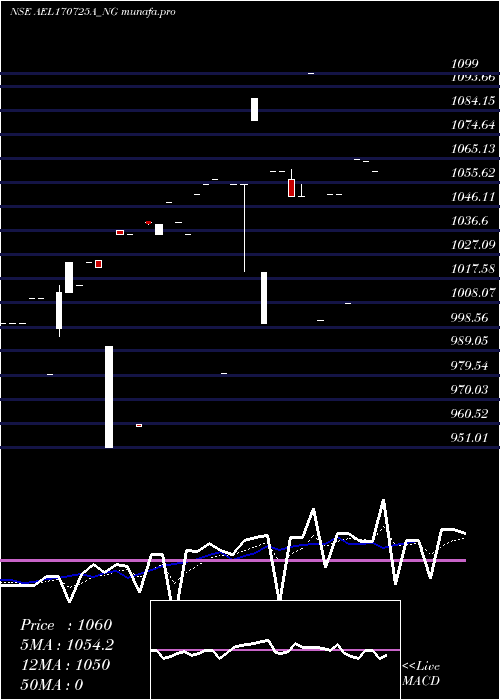The image size is (500, 700).
Task: Click the 1074.64 price axis label
Action: point(473,125)
